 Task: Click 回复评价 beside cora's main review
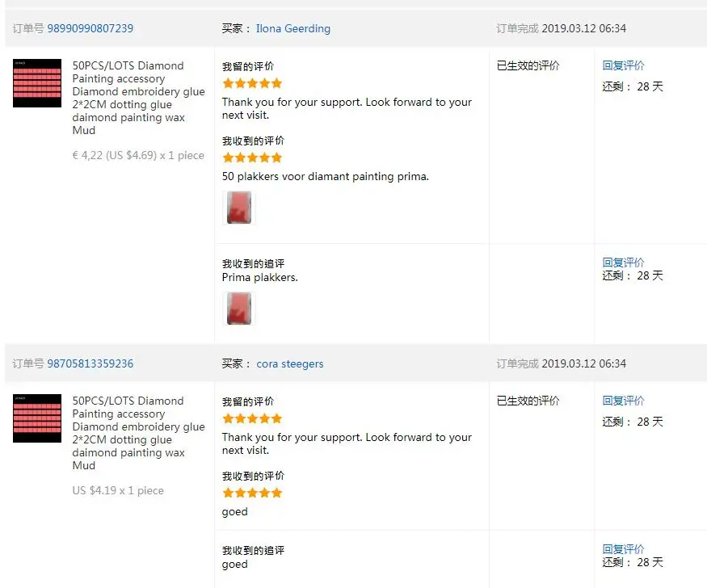pos(623,401)
